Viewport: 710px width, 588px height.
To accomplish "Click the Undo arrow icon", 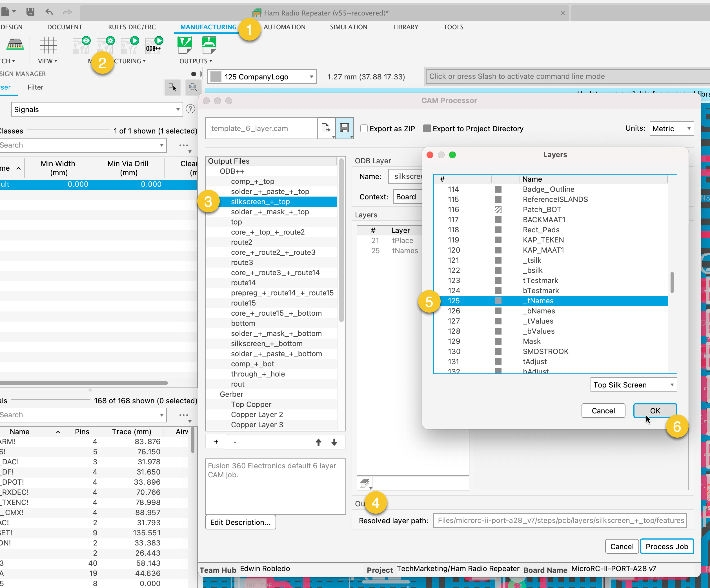I will click(x=49, y=12).
